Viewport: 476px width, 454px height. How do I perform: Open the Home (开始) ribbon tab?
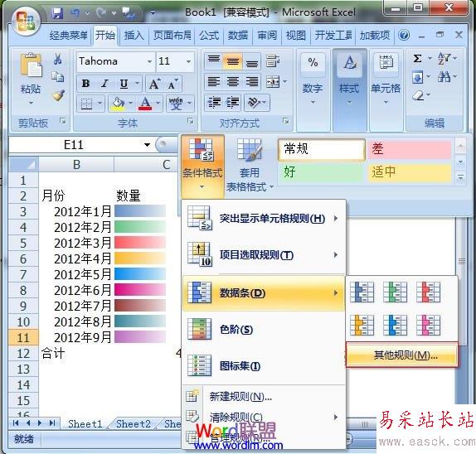pos(105,36)
